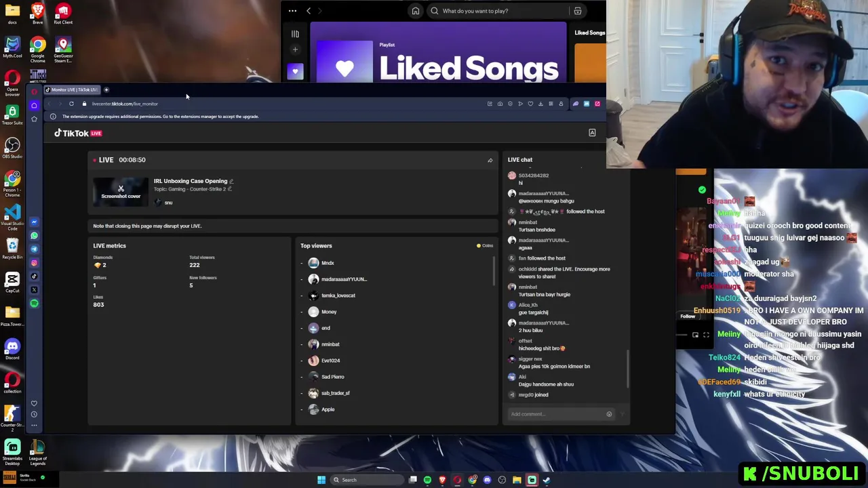Open Spotify Browse icon in search bar

click(578, 11)
